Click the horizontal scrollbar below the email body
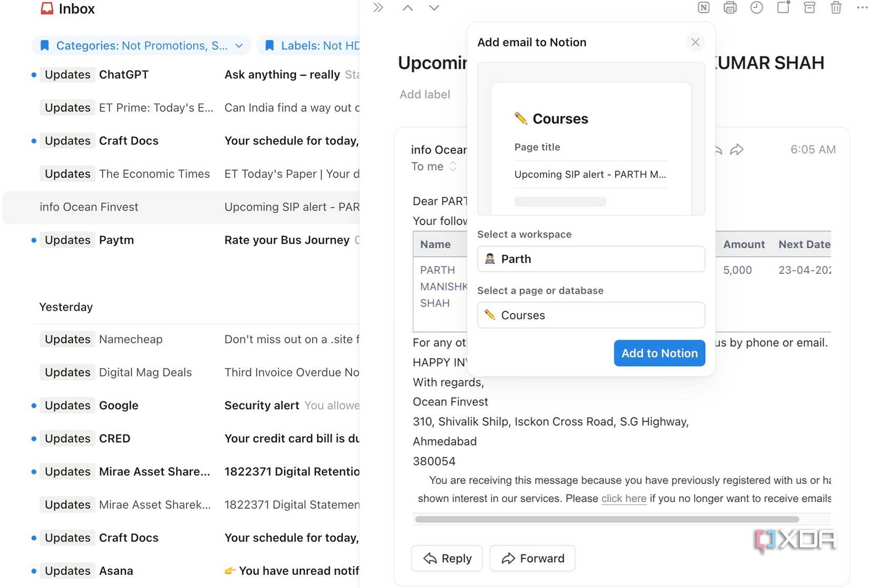870x588 pixels. point(606,519)
